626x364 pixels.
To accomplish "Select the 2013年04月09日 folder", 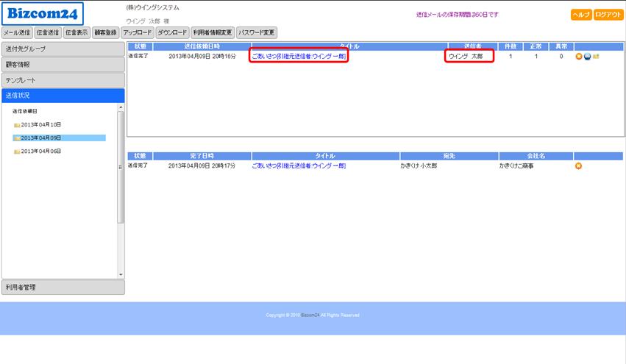I will tap(41, 138).
